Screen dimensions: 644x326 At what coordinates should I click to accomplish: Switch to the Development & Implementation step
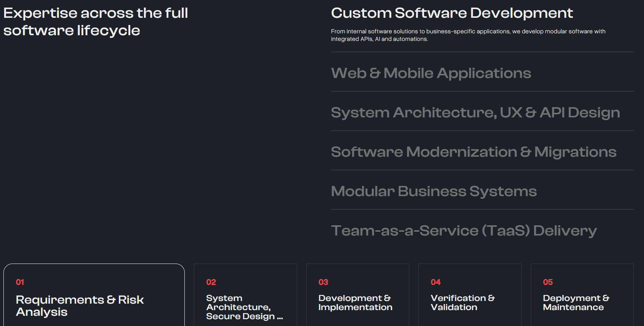point(355,303)
